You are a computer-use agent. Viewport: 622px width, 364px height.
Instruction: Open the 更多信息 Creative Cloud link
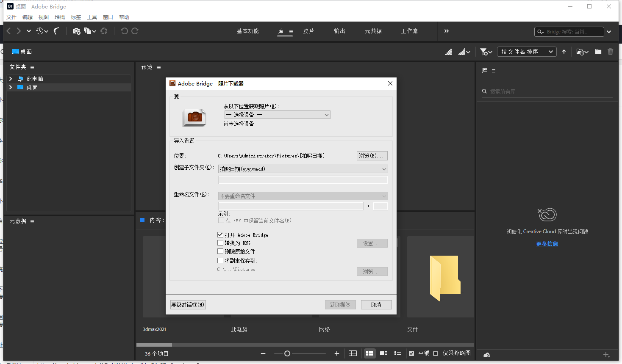547,243
